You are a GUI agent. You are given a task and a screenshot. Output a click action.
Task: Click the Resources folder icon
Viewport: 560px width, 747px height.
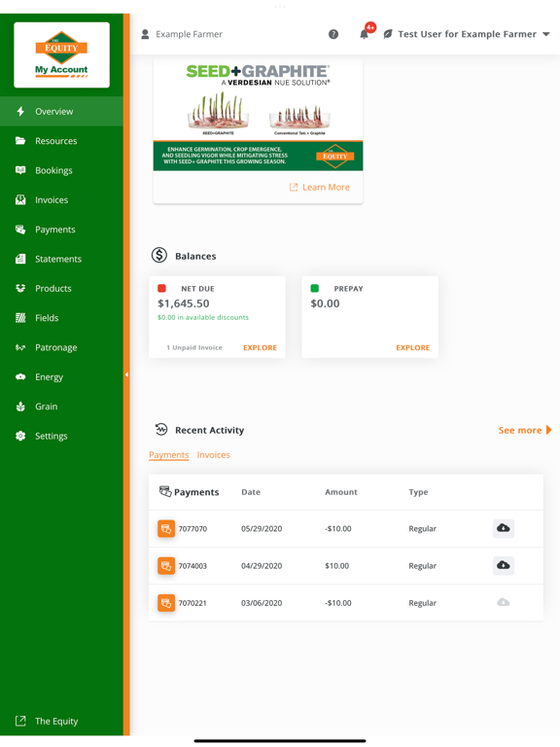[20, 141]
